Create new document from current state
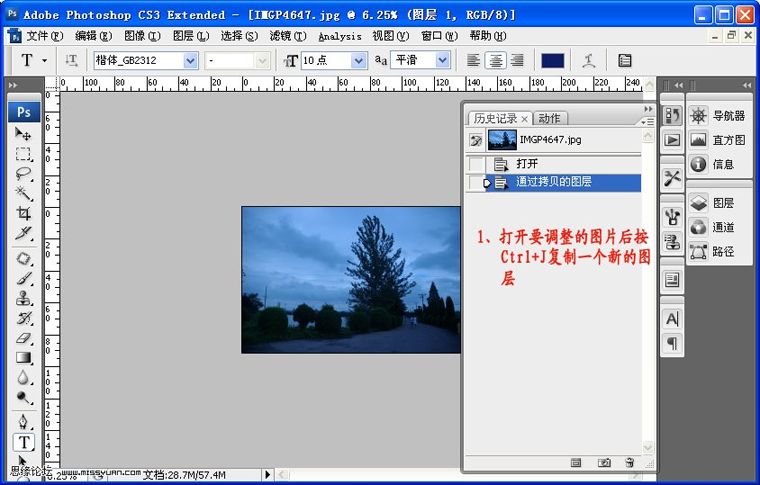 point(576,462)
